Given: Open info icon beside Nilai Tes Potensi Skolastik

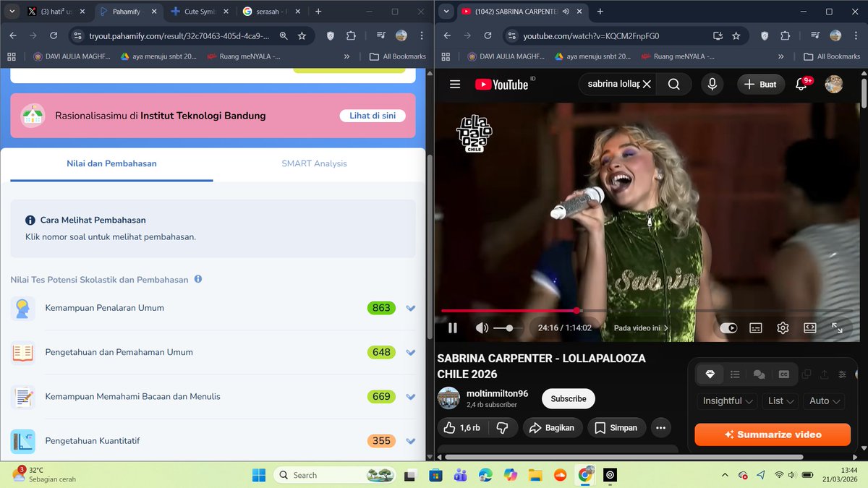Looking at the screenshot, I should click(x=198, y=279).
